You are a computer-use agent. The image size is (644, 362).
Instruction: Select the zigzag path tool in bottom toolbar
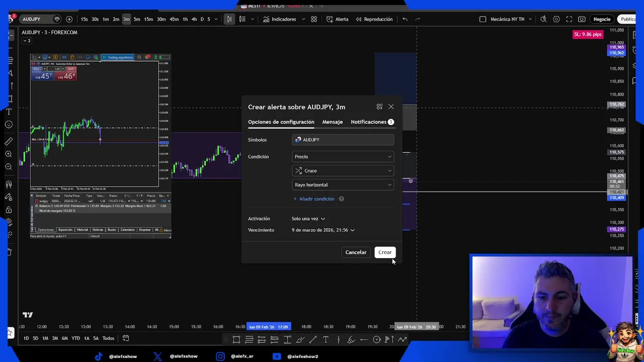[403, 340]
